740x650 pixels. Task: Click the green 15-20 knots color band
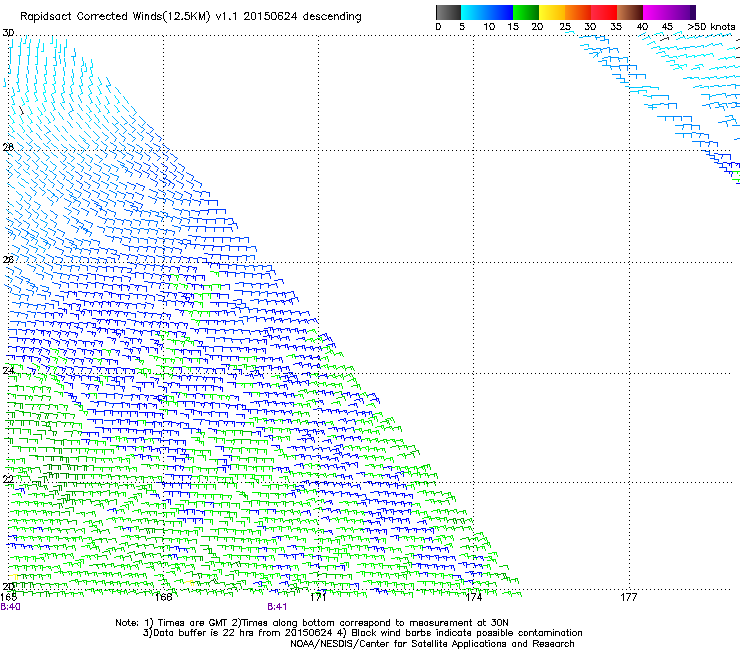pyautogui.click(x=526, y=12)
